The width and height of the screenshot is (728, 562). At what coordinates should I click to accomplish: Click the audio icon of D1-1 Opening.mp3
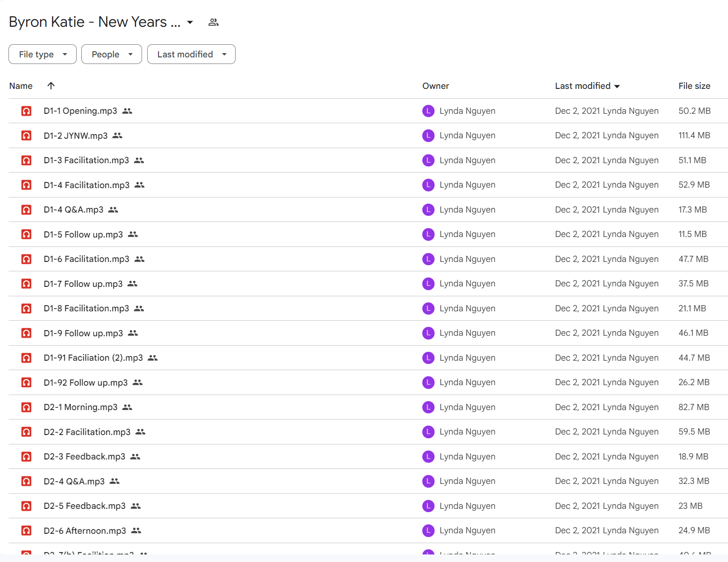[26, 111]
